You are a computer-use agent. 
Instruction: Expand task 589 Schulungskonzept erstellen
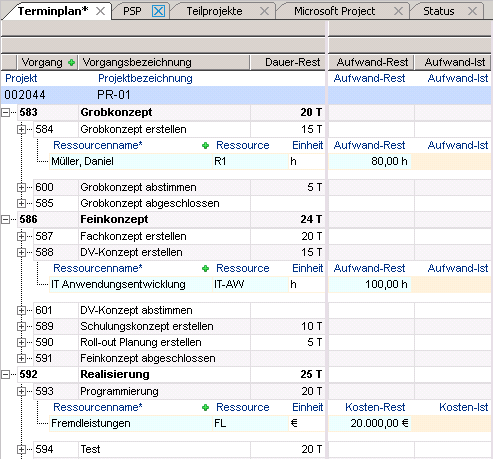coord(21,326)
